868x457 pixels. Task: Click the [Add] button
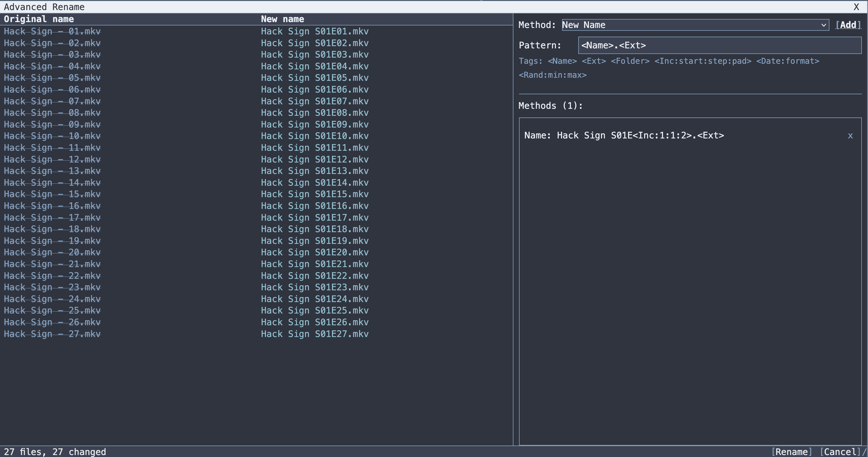point(848,25)
